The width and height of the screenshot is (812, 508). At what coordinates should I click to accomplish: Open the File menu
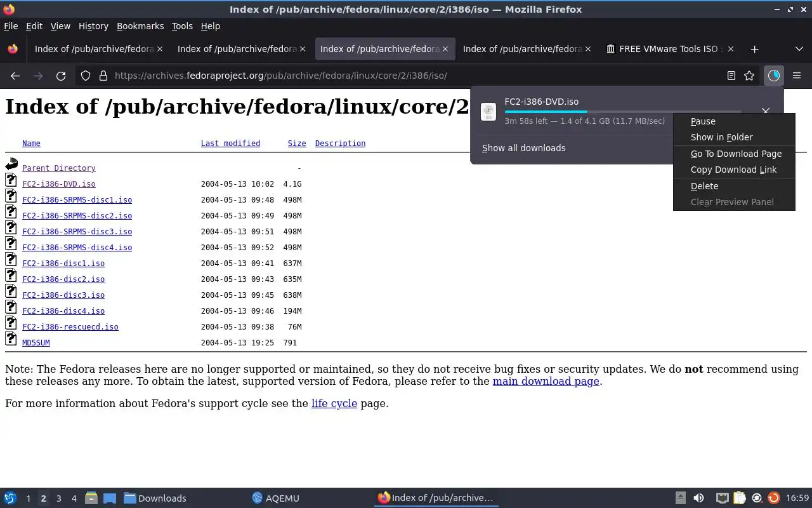(x=11, y=26)
